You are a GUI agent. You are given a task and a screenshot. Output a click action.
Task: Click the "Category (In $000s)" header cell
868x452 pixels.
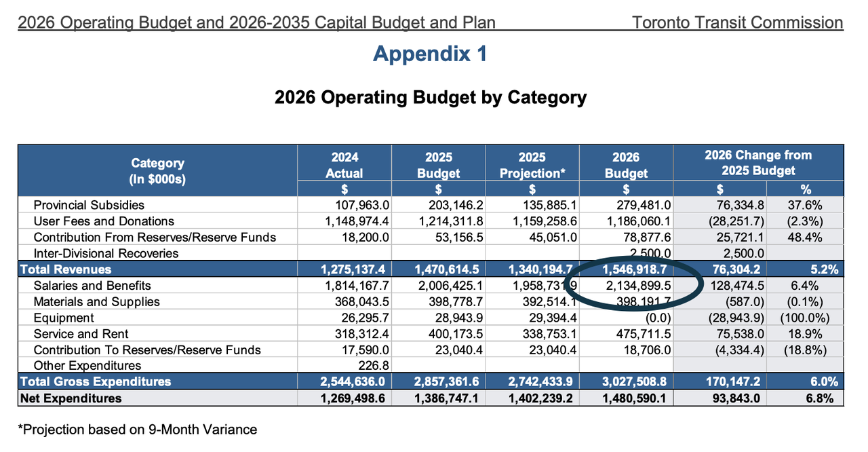(x=157, y=171)
